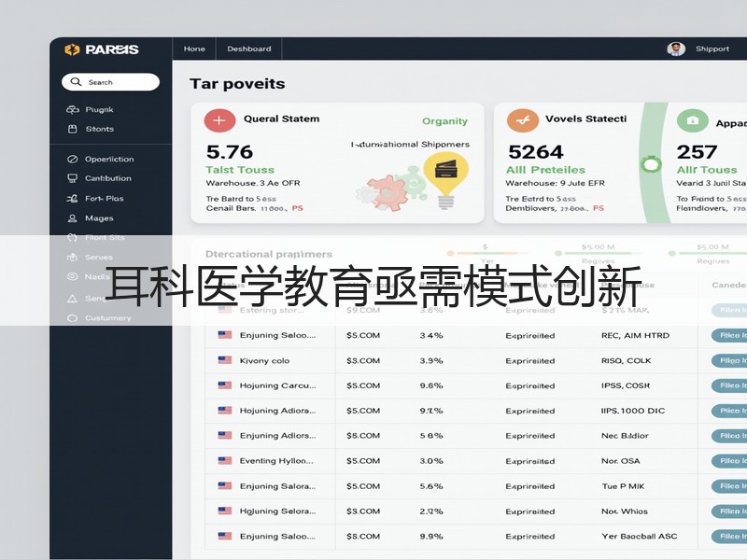
Task: Click the flag in Hojuning Adiora row
Action: click(225, 410)
